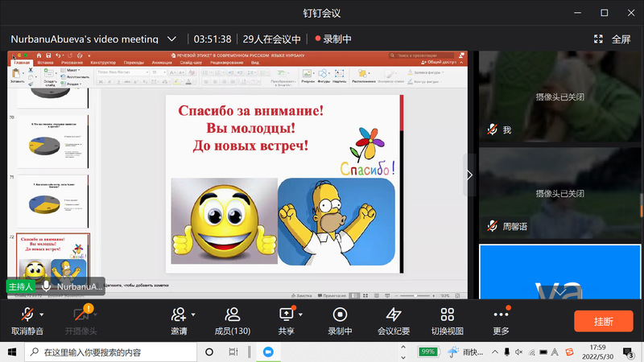Image resolution: width=644 pixels, height=362 pixels.
Task: Select 我 video tile
Action: pyautogui.click(x=559, y=97)
